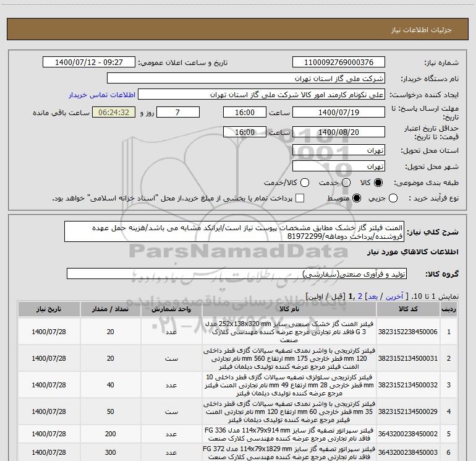Click the واحد شمارش column header
Viewport: 476px width, 461px height.
[x=171, y=309]
